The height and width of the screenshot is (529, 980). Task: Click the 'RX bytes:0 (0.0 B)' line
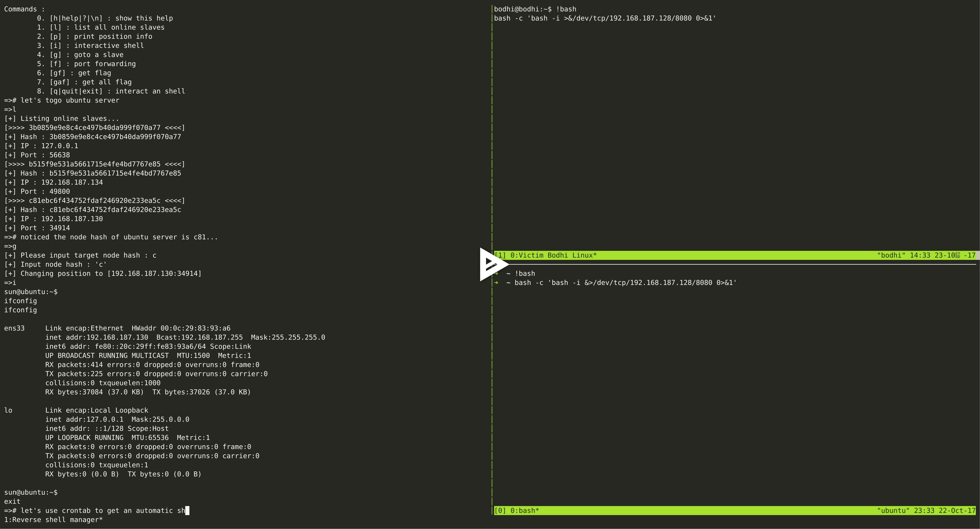click(123, 474)
